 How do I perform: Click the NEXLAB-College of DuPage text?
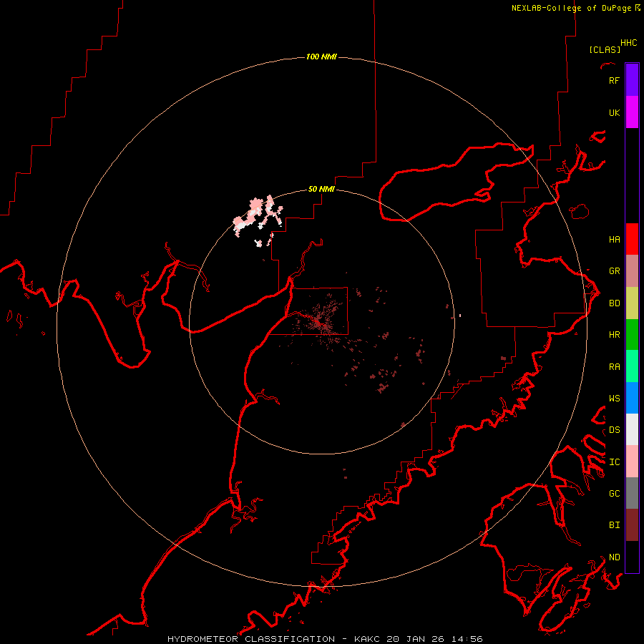click(571, 8)
